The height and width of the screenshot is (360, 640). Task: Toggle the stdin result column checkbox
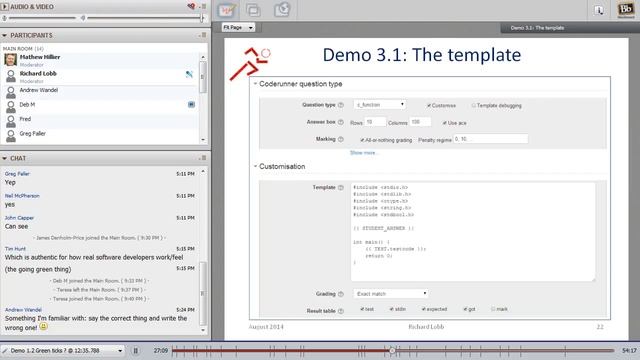391,309
